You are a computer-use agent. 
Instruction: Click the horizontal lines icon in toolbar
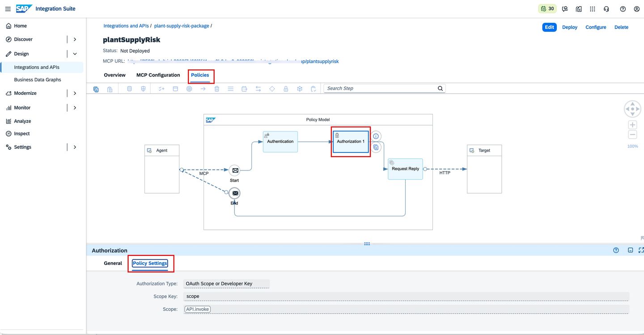coord(231,89)
